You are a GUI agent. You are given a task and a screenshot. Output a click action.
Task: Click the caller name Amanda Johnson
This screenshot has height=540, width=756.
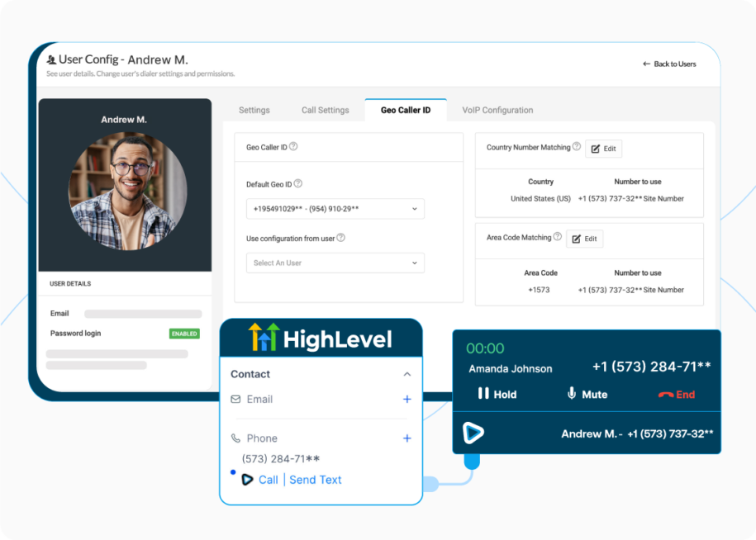click(x=511, y=369)
